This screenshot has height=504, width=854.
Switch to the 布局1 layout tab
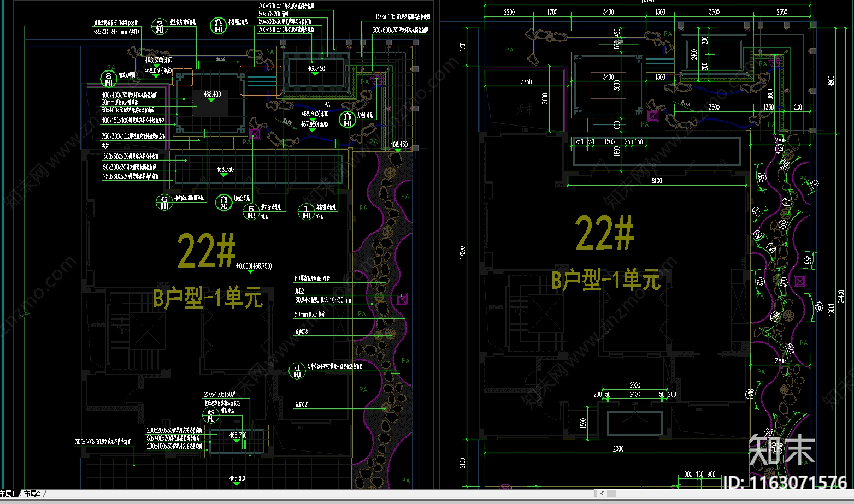[x=8, y=494]
